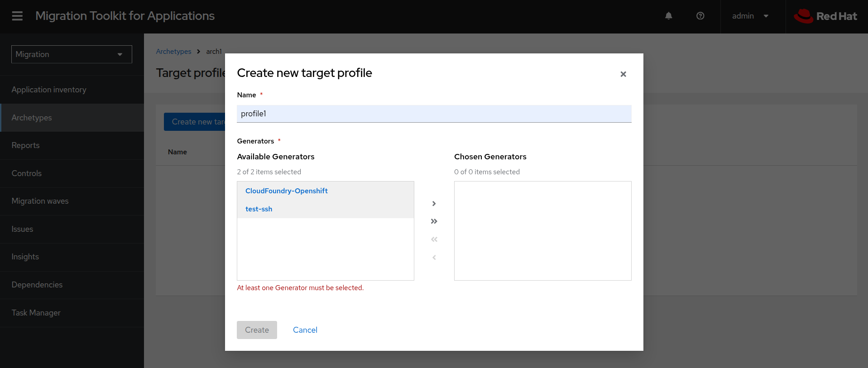Add all generators with double right arrow
This screenshot has height=368, width=868.
click(434, 221)
